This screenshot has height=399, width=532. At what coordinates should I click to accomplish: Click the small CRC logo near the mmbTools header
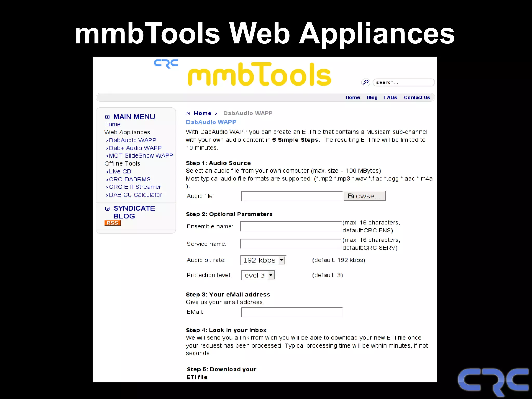coord(166,64)
